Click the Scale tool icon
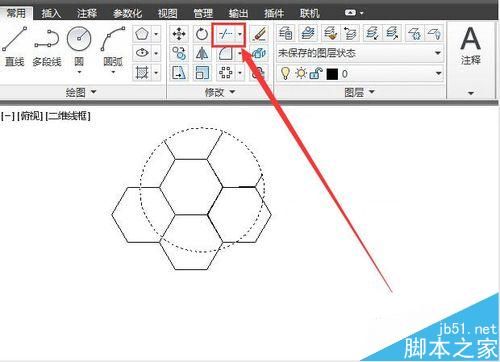Screen dimensions: 500x362 pyautogui.click(x=202, y=72)
